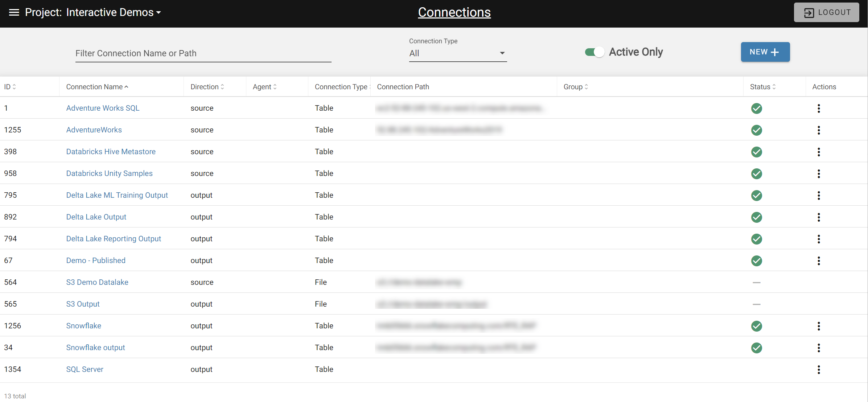Click the Snowflake row's three-dot actions icon
Image resolution: width=868 pixels, height=402 pixels.
(819, 326)
